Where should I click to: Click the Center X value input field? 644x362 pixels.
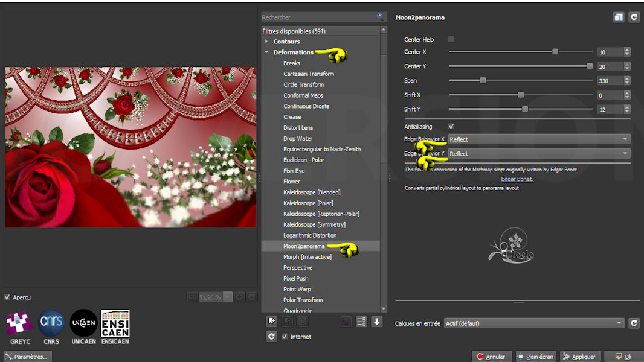pos(610,52)
